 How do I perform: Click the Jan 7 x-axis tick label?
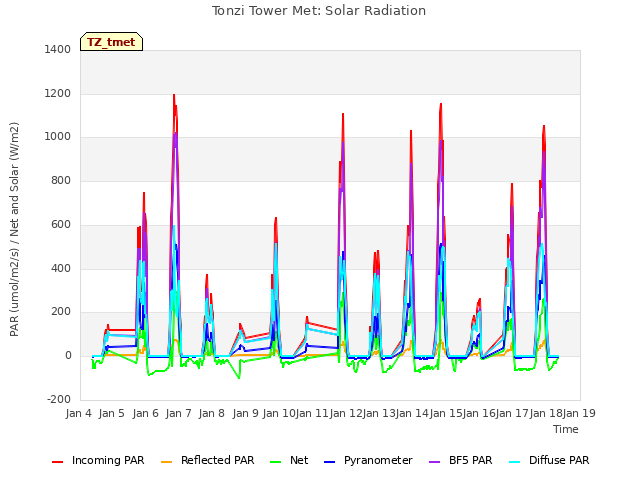click(x=178, y=413)
